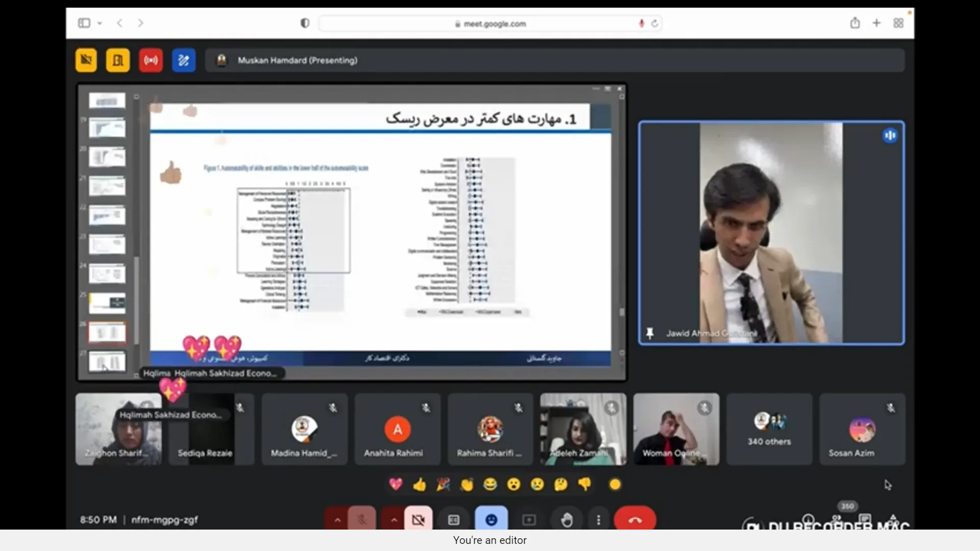Expand the audio settings arrow
Image resolution: width=980 pixels, height=551 pixels.
point(337,520)
